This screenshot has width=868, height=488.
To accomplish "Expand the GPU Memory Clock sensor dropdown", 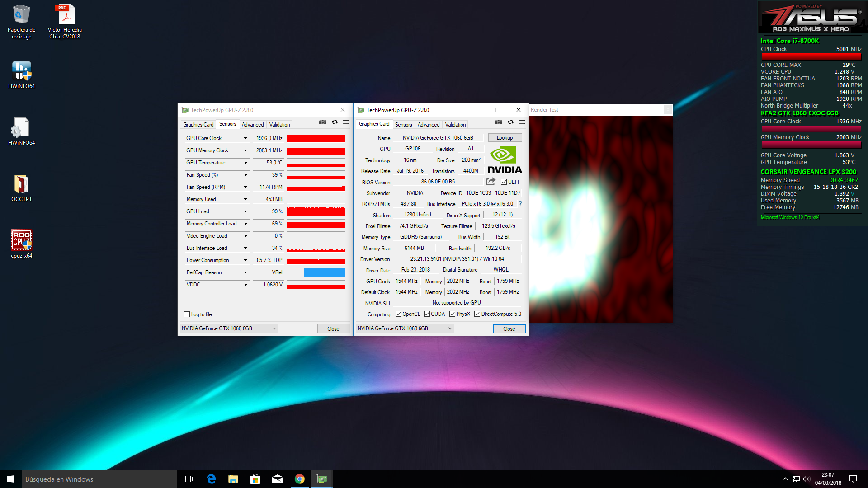I will [x=245, y=150].
